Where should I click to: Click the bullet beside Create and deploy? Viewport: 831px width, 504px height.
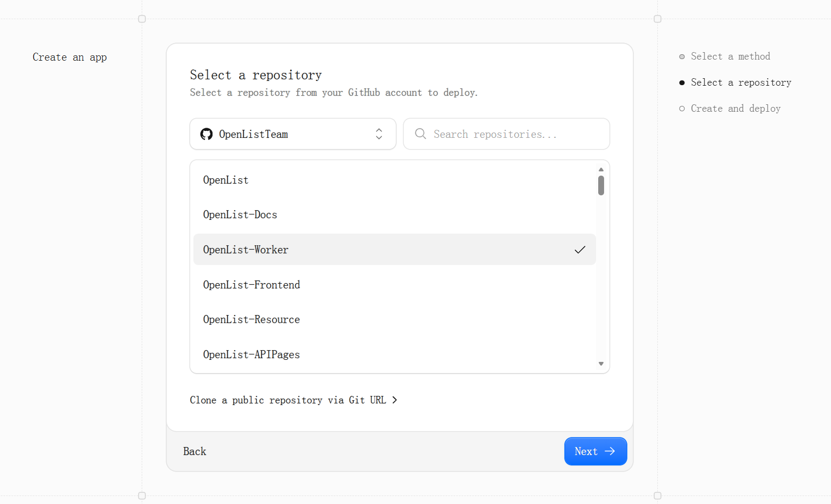point(682,109)
